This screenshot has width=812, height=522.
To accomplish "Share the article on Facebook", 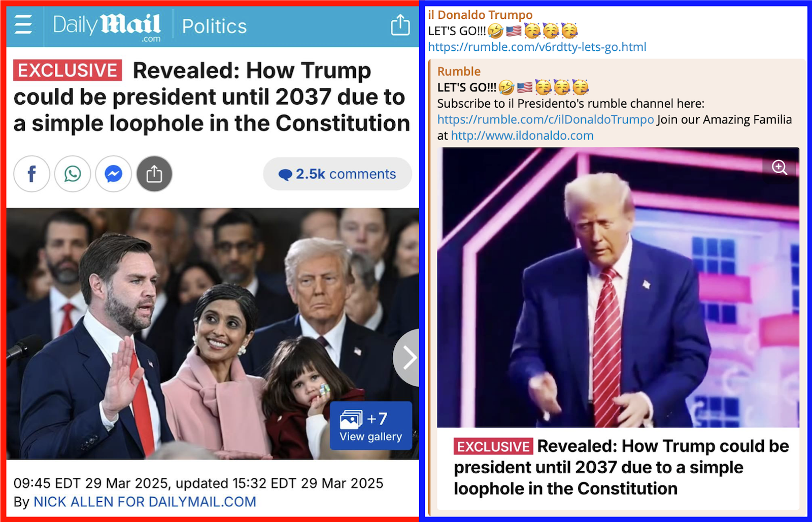I will click(x=31, y=174).
